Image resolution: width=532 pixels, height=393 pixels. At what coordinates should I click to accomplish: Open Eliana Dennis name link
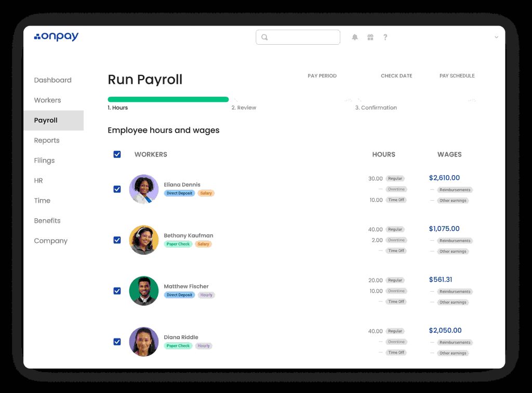pos(182,185)
